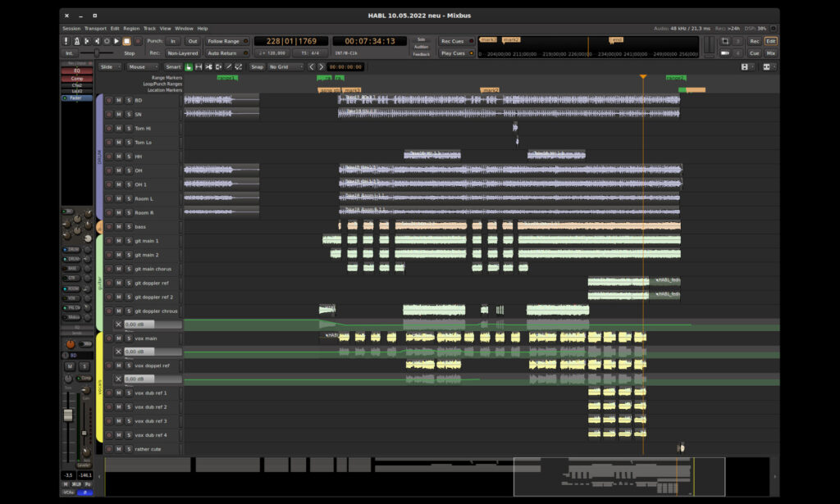The height and width of the screenshot is (504, 840).
Task: Open the Region menu
Action: point(131,29)
